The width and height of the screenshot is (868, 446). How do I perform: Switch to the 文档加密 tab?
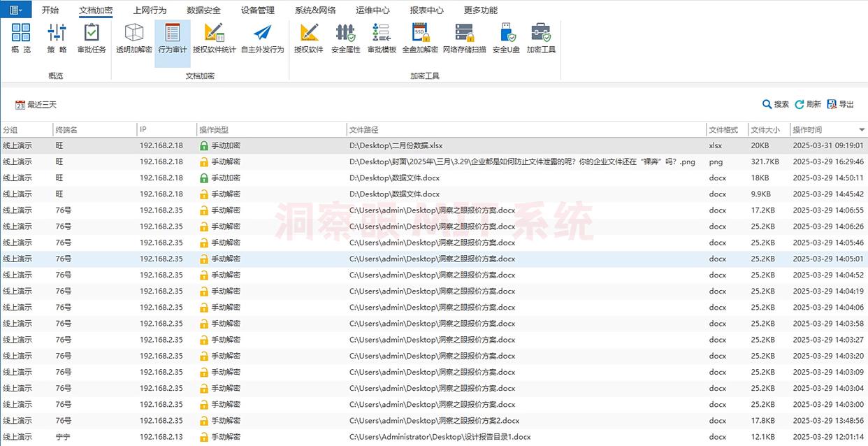click(96, 10)
